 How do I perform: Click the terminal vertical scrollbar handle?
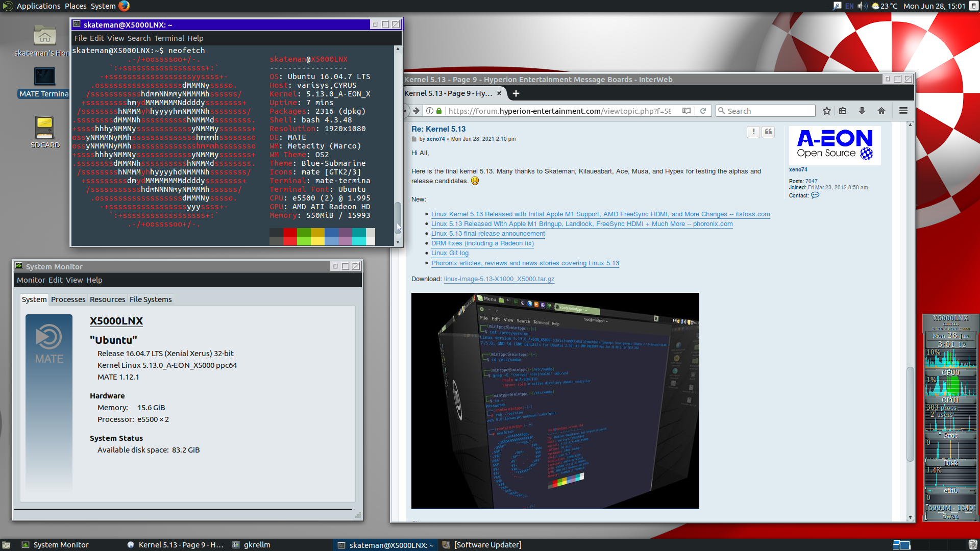[398, 218]
